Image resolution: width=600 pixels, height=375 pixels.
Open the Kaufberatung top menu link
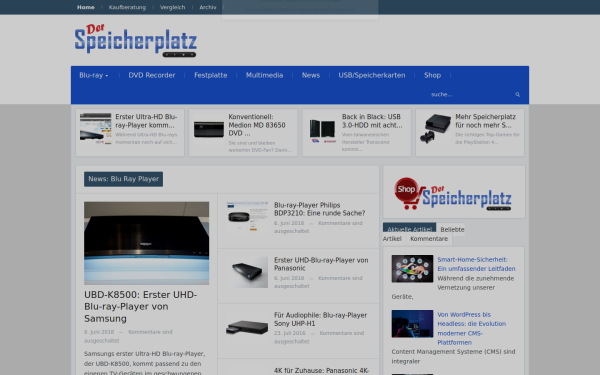tap(127, 7)
